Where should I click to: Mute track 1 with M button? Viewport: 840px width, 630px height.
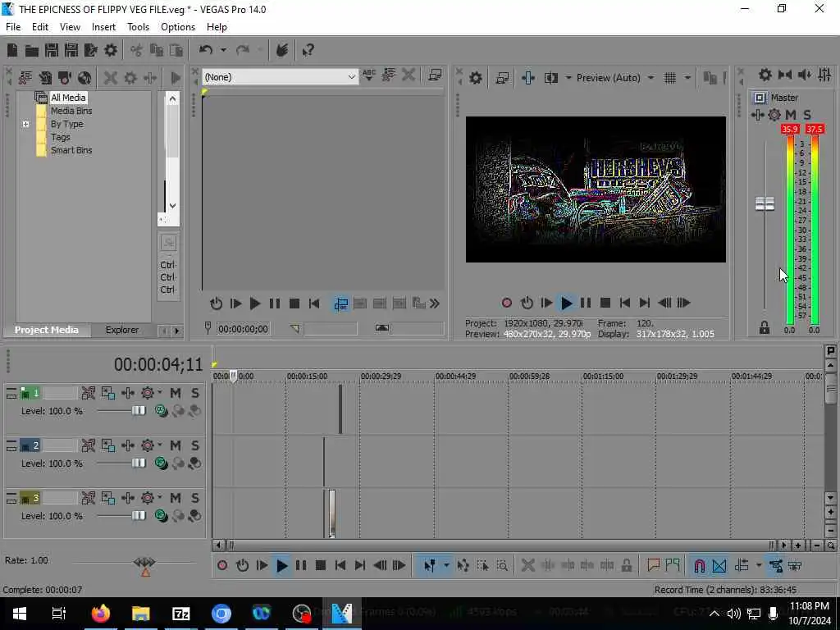click(x=176, y=393)
